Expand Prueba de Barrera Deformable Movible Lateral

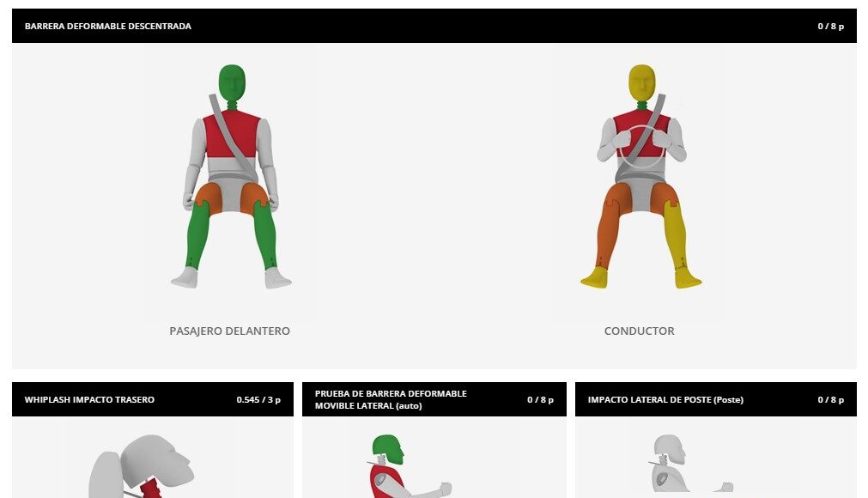click(x=434, y=399)
